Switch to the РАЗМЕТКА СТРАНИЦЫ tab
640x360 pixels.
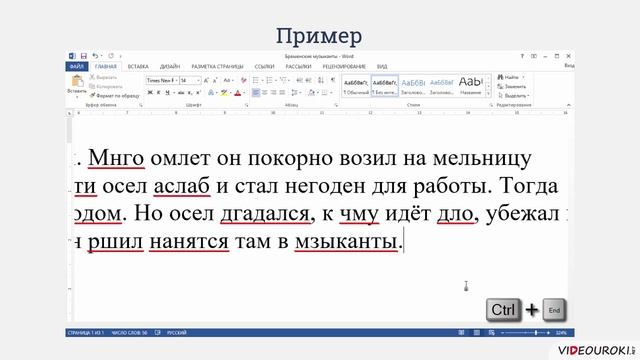(x=217, y=67)
